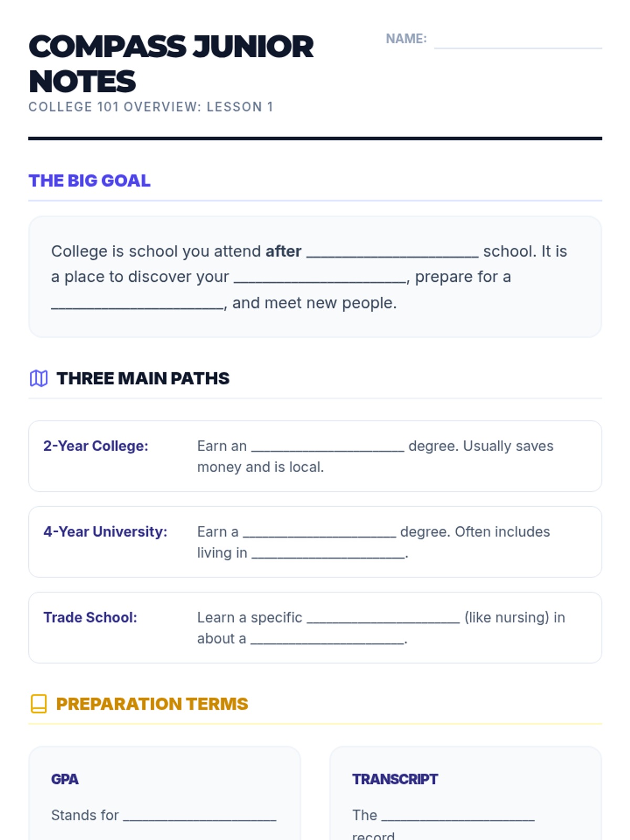The width and height of the screenshot is (630, 840).
Task: Click the book icon beside Preparation Terms
Action: (38, 703)
